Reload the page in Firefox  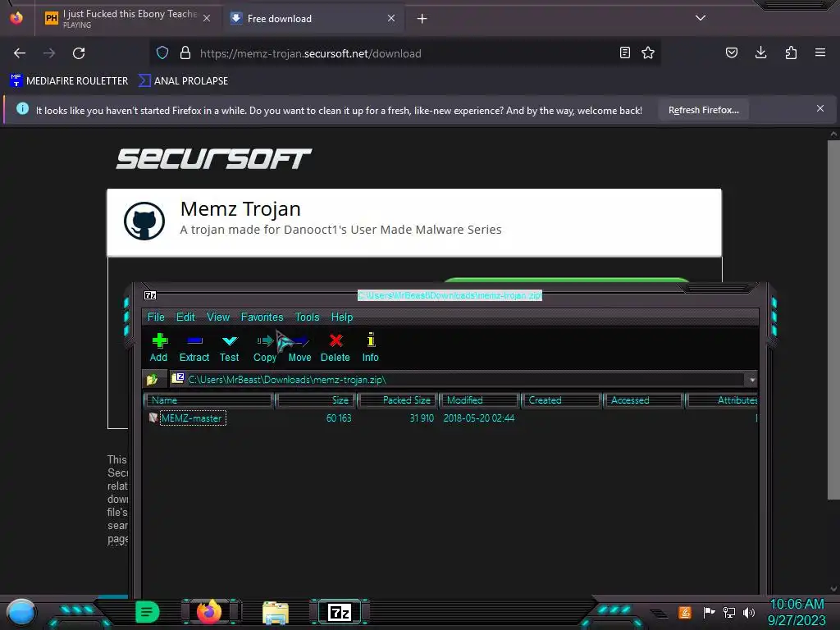(x=79, y=53)
